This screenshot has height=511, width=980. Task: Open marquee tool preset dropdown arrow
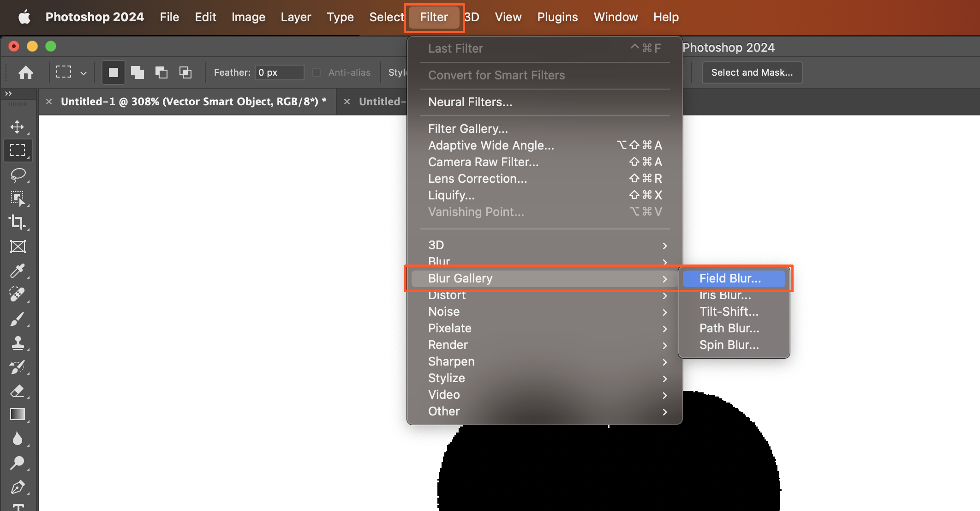coord(84,73)
